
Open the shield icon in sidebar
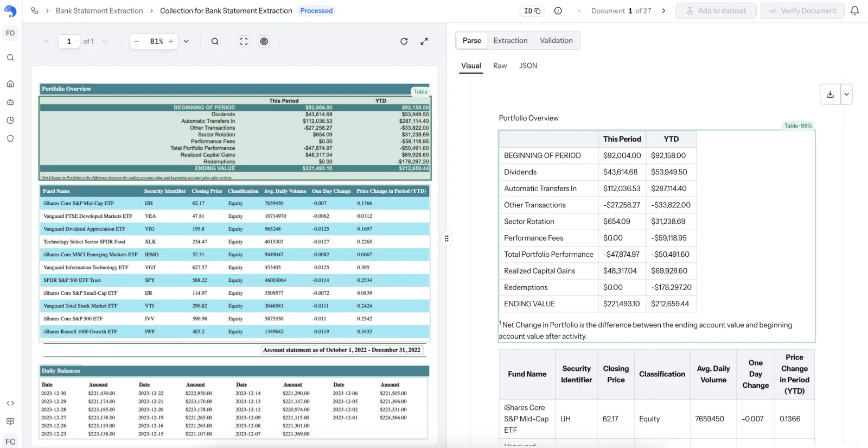(x=10, y=138)
